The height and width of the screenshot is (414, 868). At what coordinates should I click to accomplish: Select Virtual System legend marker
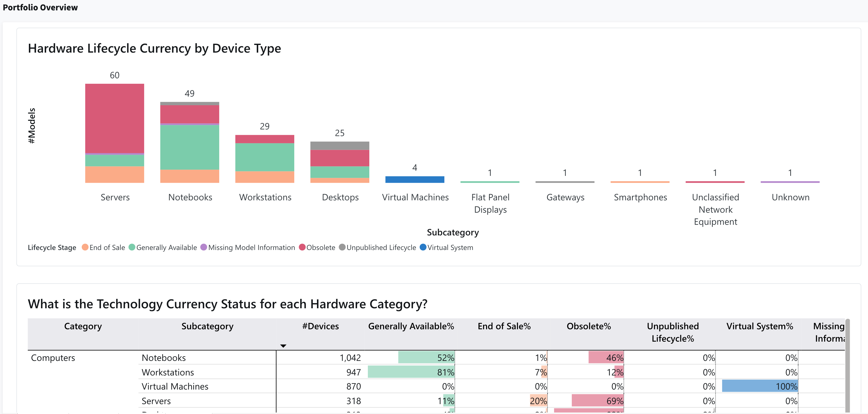(x=423, y=247)
